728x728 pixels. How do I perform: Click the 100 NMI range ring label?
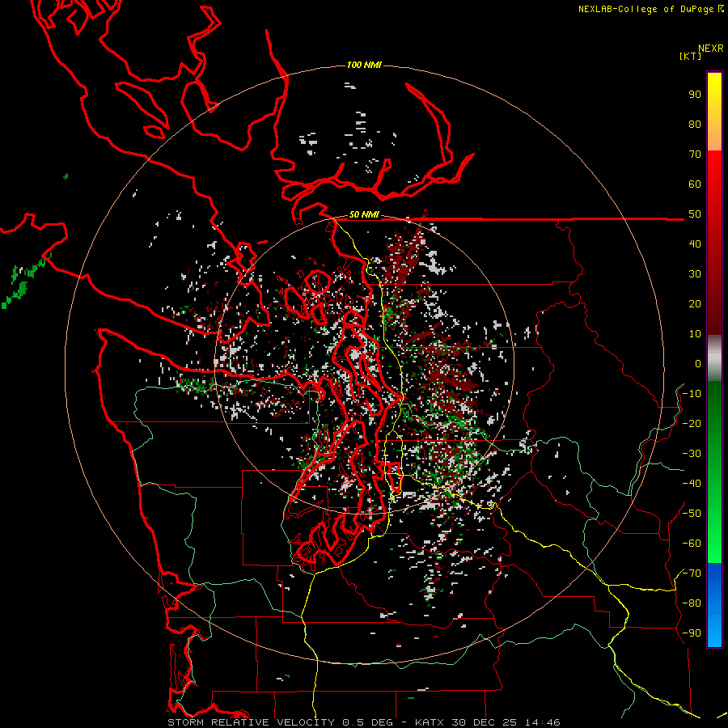tap(364, 65)
